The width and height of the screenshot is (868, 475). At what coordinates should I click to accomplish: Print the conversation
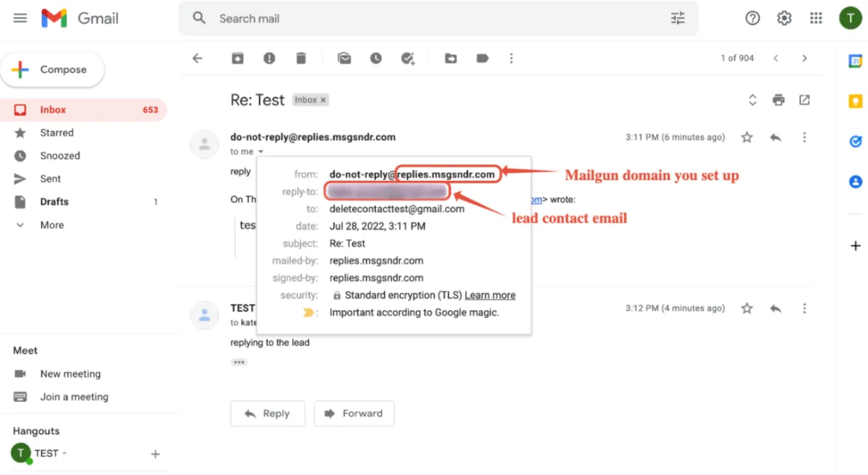[778, 100]
